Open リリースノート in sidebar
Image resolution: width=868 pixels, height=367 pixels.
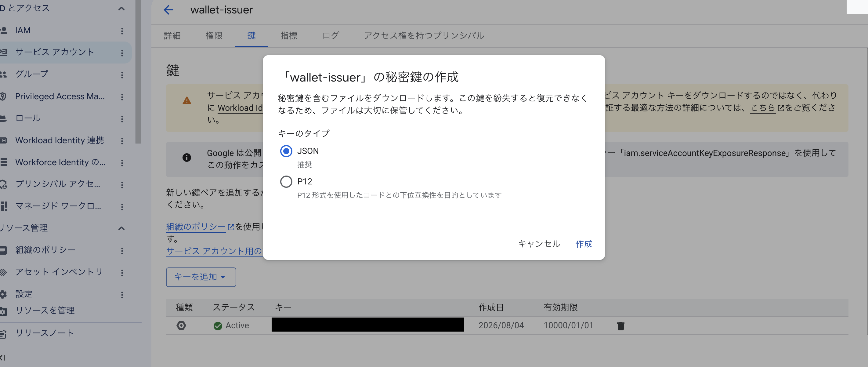coord(45,333)
